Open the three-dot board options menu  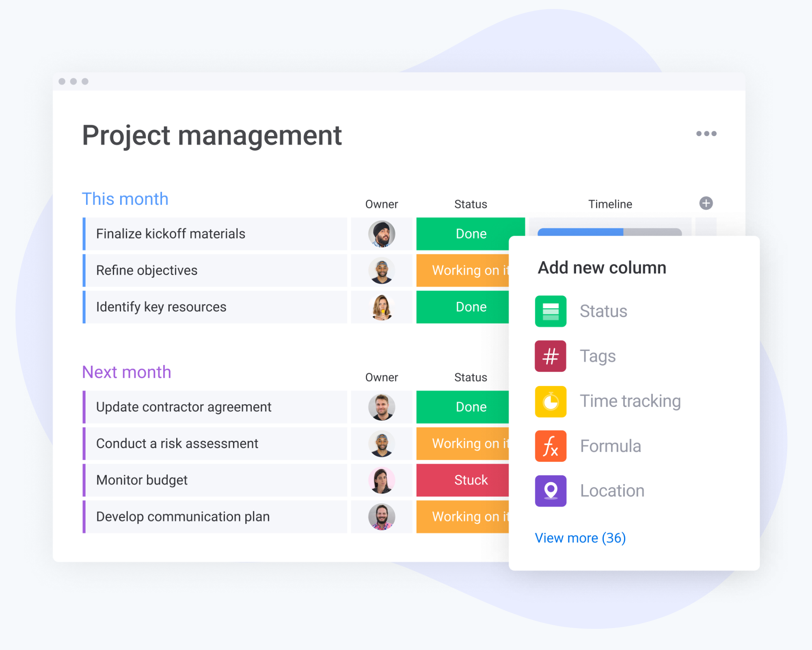coord(706,134)
